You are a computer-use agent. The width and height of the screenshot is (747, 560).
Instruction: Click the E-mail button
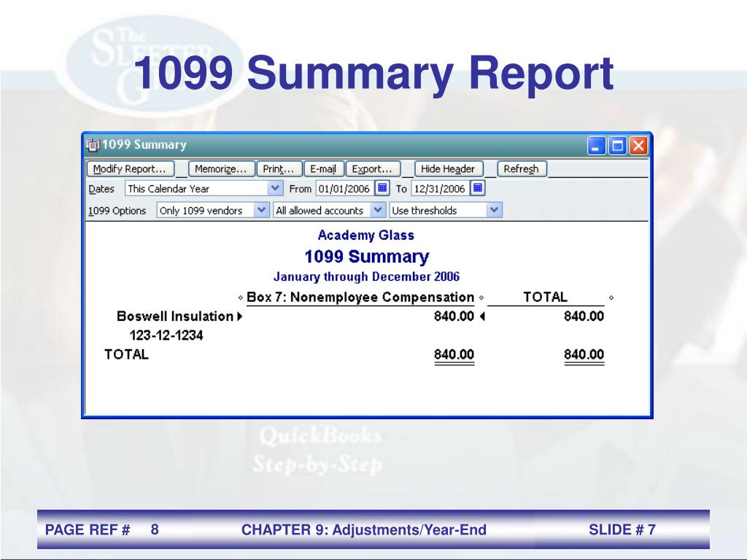(x=323, y=168)
